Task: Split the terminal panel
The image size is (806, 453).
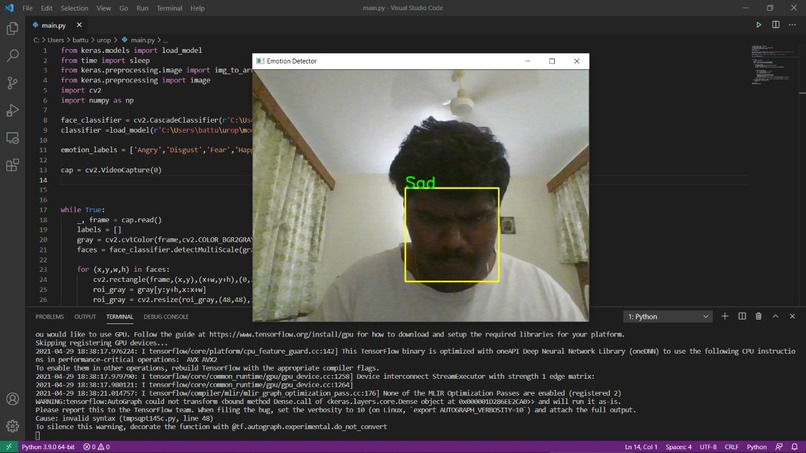Action: [742, 316]
